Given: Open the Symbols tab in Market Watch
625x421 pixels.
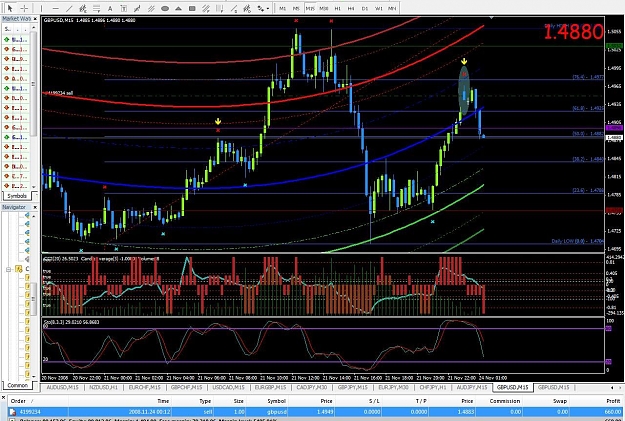Looking at the screenshot, I should (17, 196).
